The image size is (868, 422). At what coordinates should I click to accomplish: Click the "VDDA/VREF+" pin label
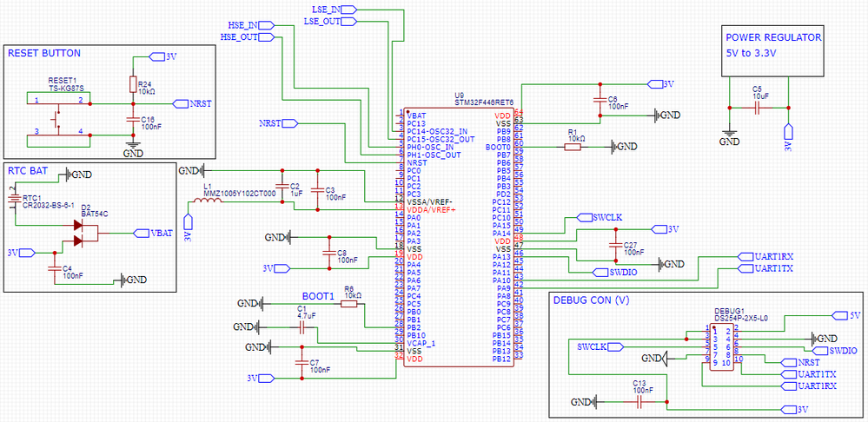(431, 210)
